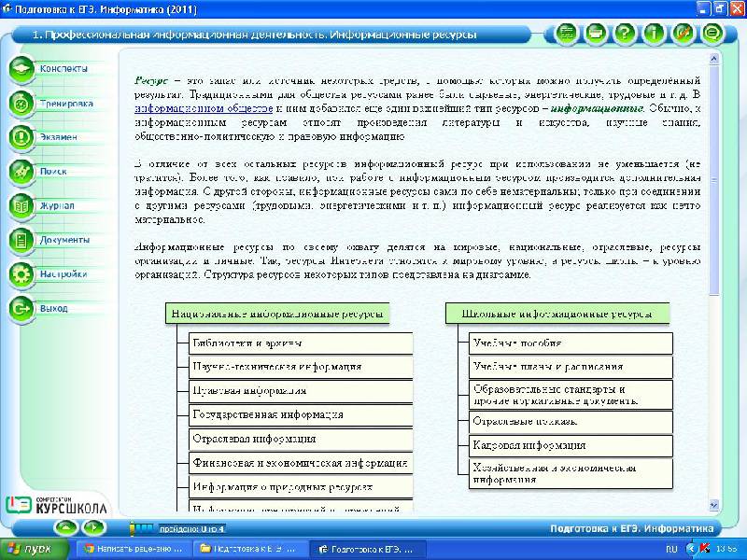The image size is (747, 560).
Task: Click the content scrollbar up arrow
Action: coord(713,59)
